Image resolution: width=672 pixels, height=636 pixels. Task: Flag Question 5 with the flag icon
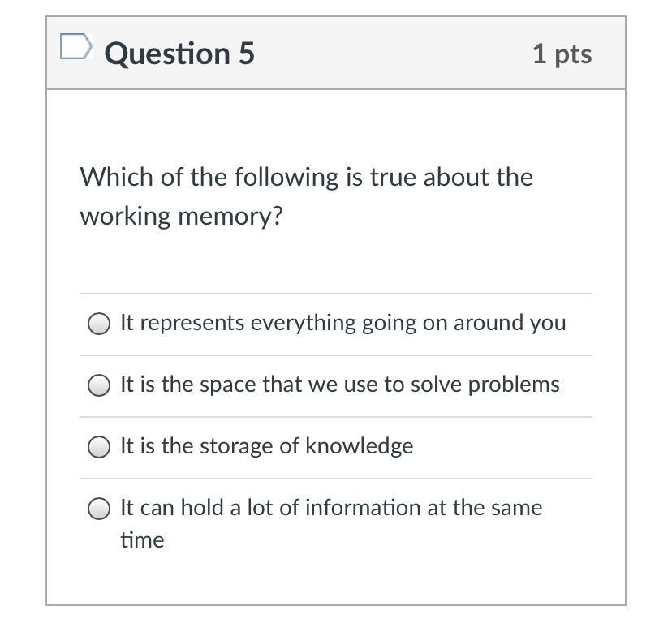tap(75, 48)
